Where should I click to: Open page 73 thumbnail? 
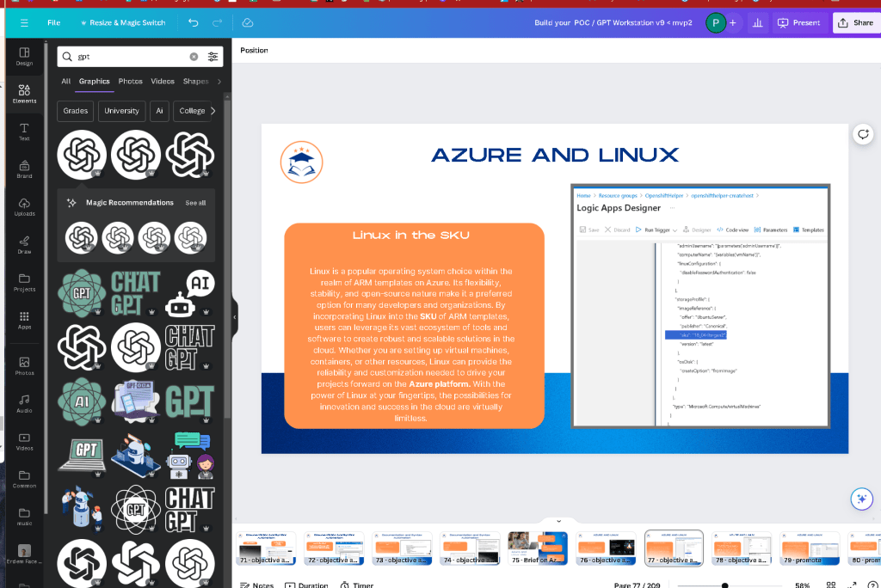(402, 548)
